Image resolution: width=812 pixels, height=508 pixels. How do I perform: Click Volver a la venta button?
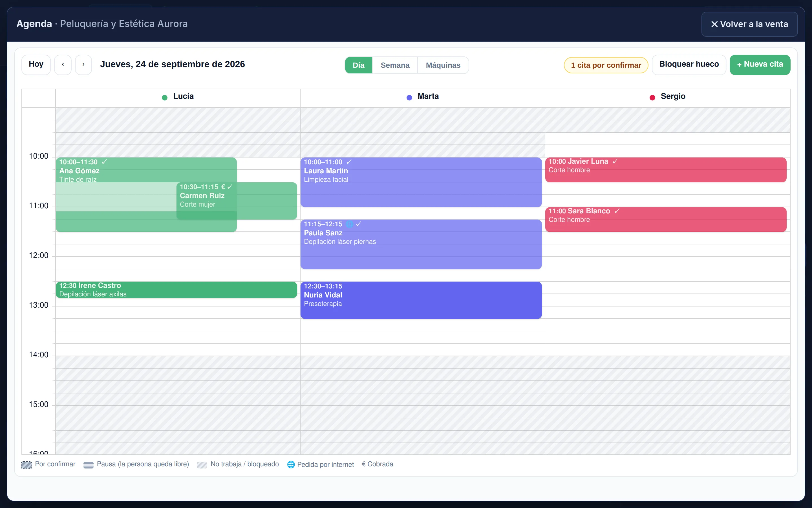pos(749,24)
